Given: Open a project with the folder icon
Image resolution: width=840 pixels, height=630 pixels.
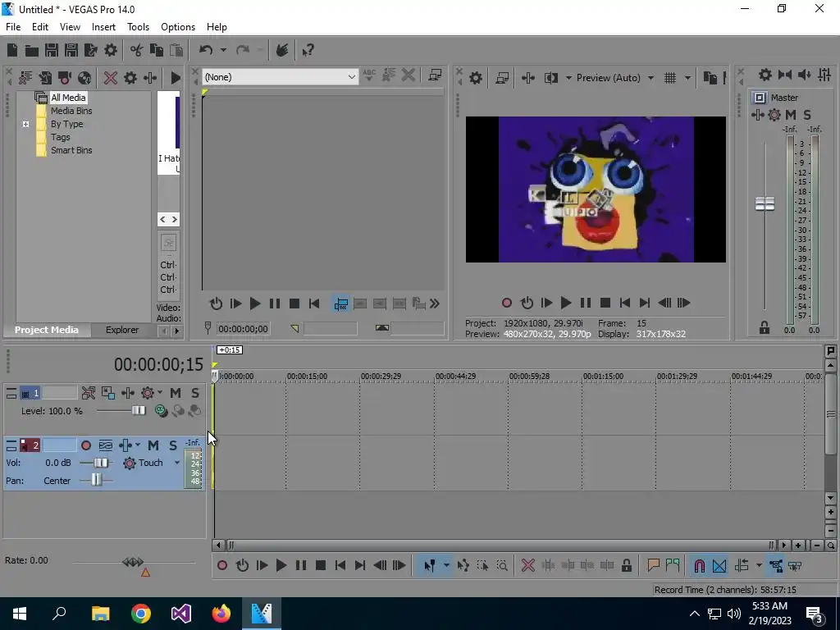Looking at the screenshot, I should click(x=32, y=50).
